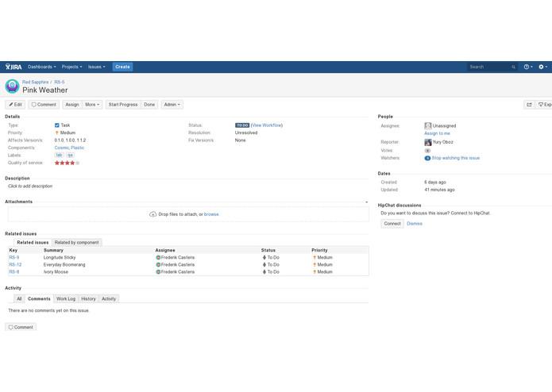Click the Task type checkbox icon
Image resolution: width=552 pixels, height=392 pixels.
(57, 125)
